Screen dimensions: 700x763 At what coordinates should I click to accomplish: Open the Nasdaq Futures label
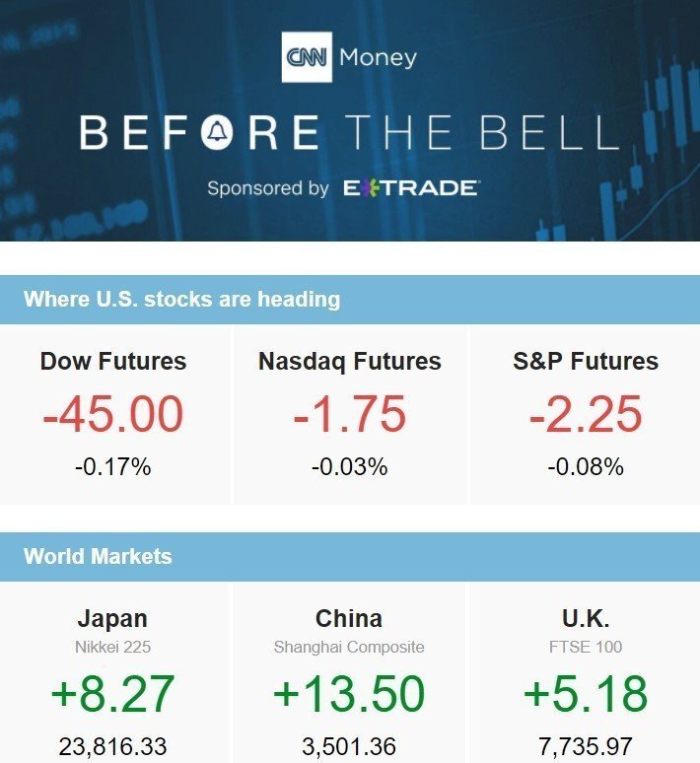click(x=350, y=362)
